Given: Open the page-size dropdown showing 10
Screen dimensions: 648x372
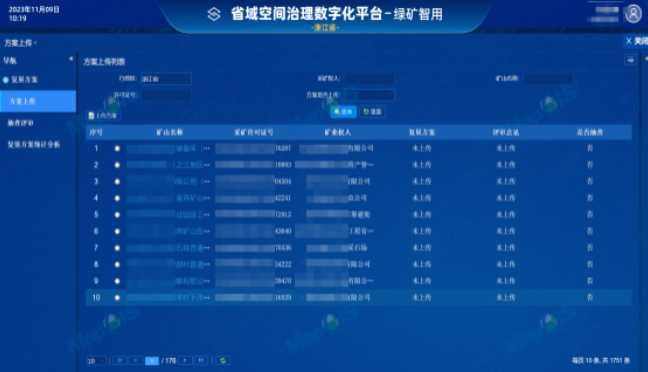Looking at the screenshot, I should tap(96, 361).
